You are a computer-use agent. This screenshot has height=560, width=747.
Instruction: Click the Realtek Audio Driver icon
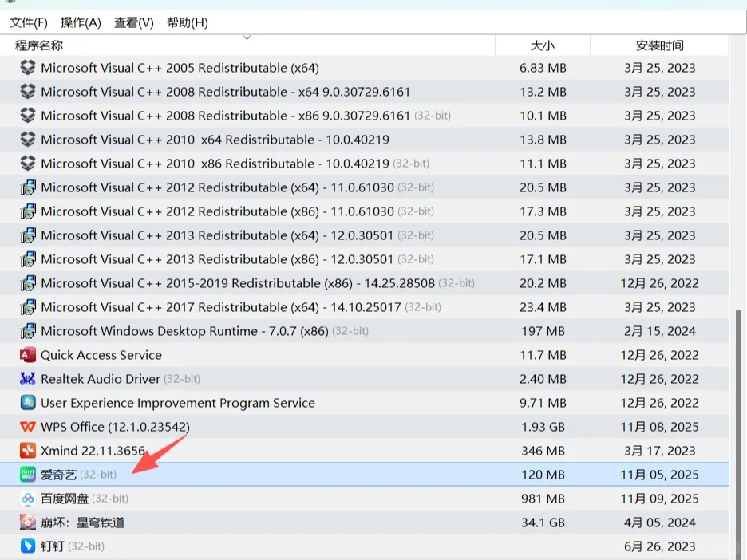tap(28, 379)
